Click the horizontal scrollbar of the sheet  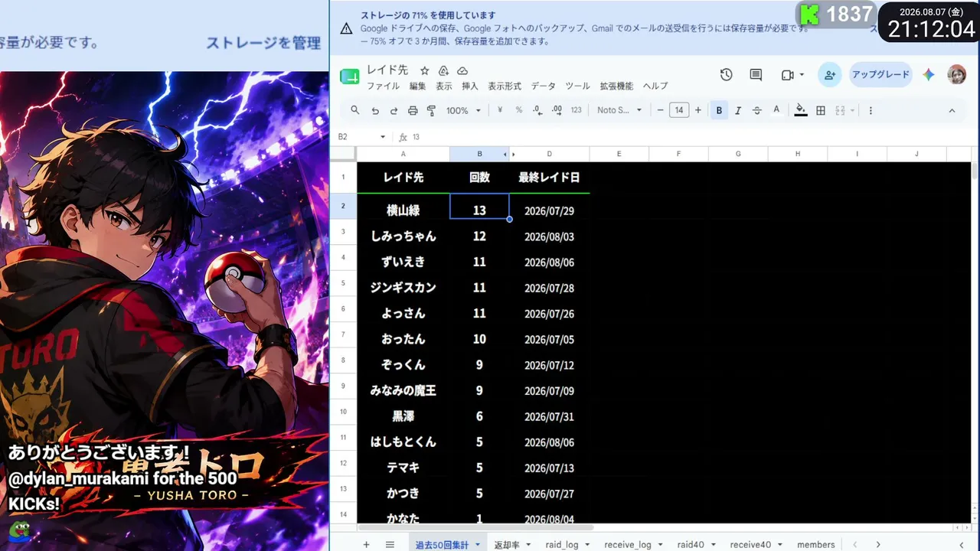[x=476, y=527]
